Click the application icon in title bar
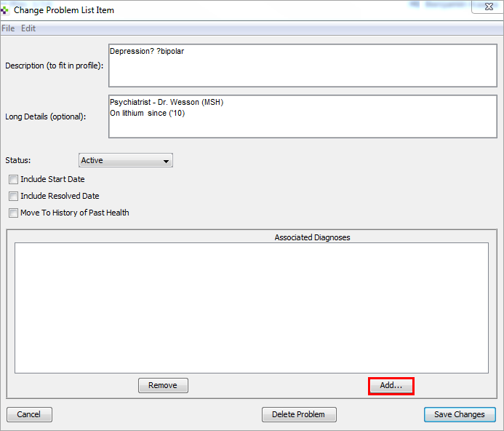504x431 pixels. (x=6, y=10)
